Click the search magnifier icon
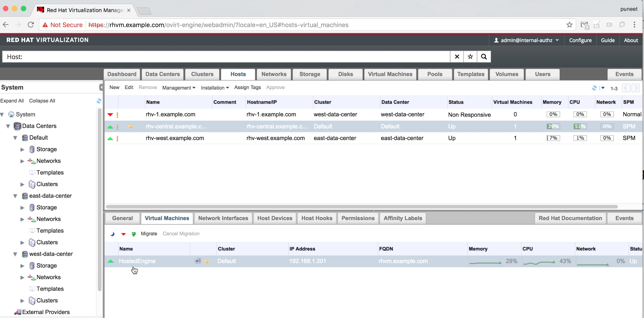The height and width of the screenshot is (318, 644). (x=484, y=57)
